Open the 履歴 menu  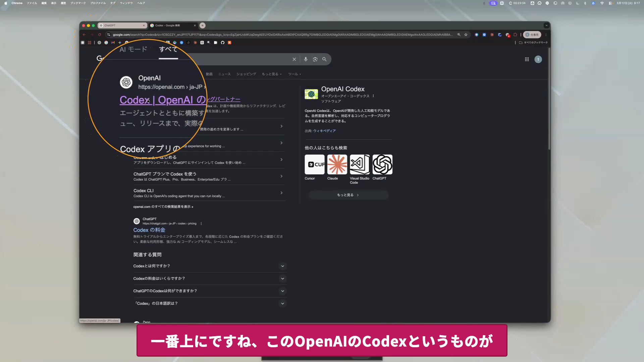pyautogui.click(x=63, y=3)
